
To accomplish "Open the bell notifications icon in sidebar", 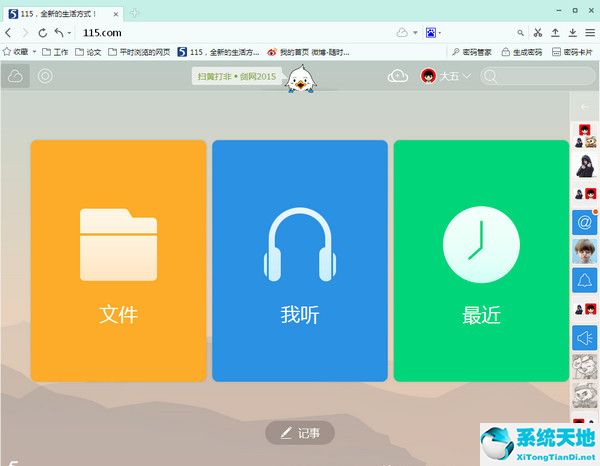I will pos(585,280).
